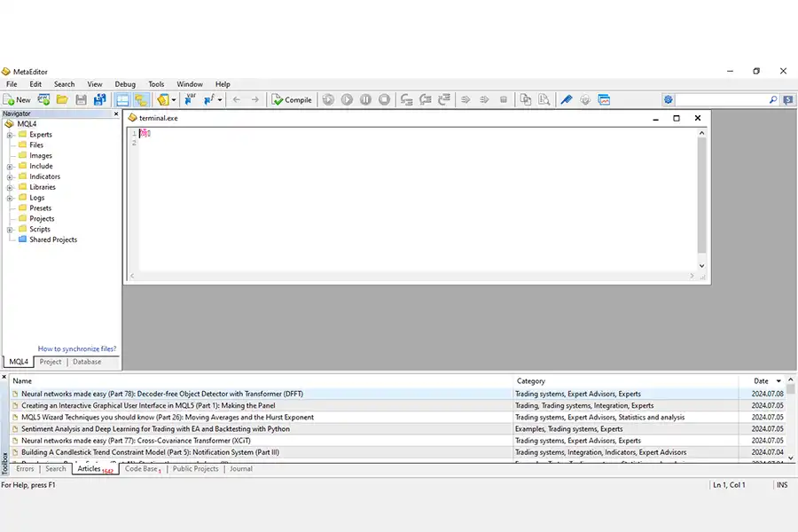Screen dimensions: 798x532
Task: Click the blue gear icon beside search field
Action: pyautogui.click(x=669, y=100)
